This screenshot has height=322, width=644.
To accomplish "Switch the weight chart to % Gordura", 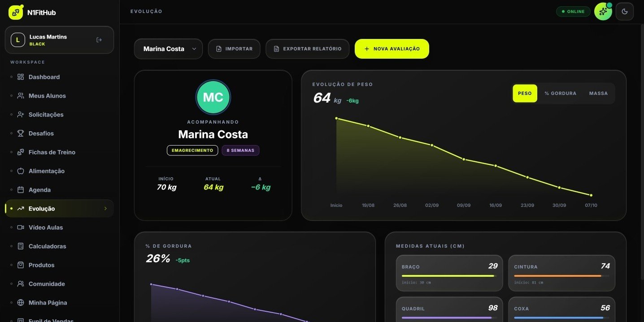I will 560,94.
